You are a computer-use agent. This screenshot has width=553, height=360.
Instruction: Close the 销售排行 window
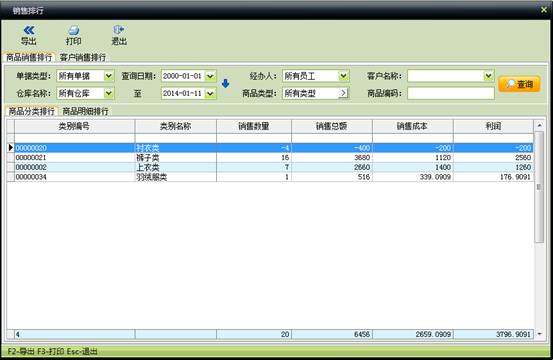tap(543, 10)
